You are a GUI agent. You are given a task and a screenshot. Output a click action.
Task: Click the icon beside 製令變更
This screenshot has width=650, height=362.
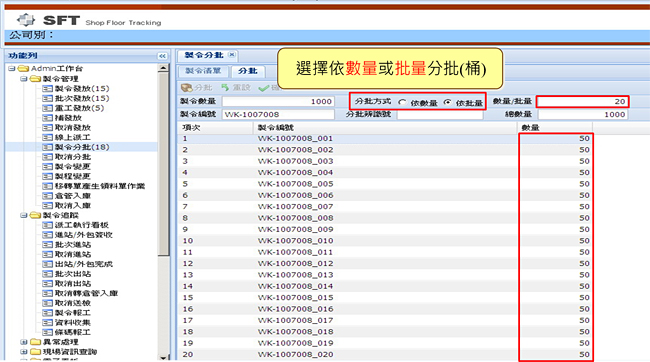coord(48,166)
